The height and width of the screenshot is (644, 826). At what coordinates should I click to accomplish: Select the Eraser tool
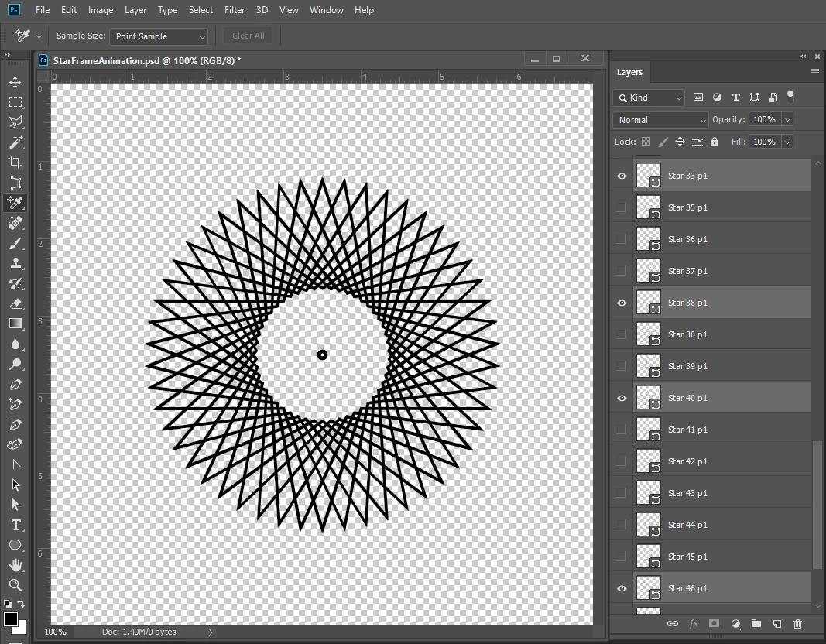click(x=15, y=304)
